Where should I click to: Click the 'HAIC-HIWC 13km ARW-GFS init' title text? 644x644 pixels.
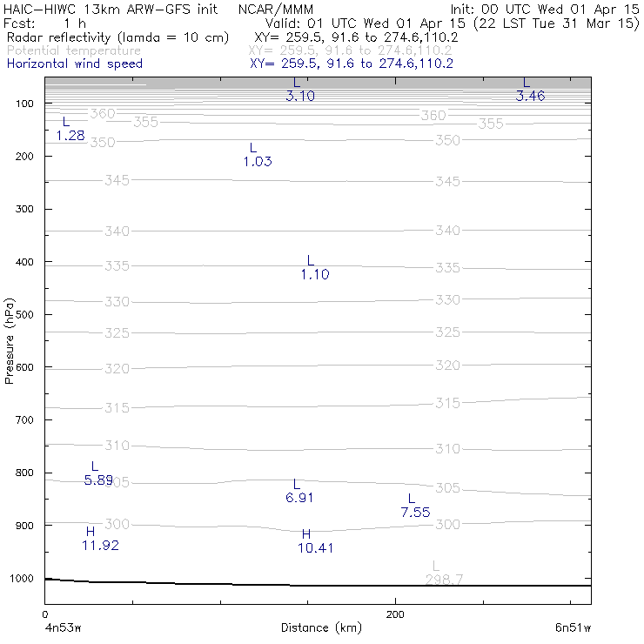coord(110,9)
